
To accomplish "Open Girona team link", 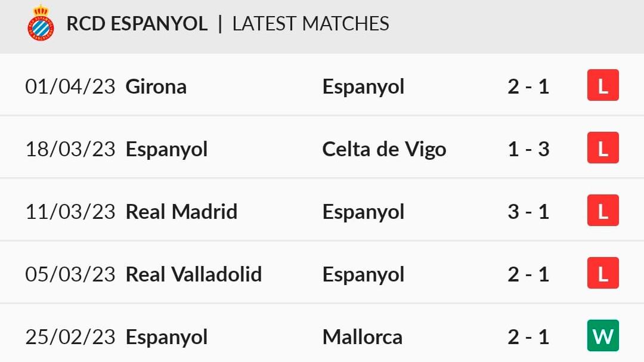I will point(156,86).
